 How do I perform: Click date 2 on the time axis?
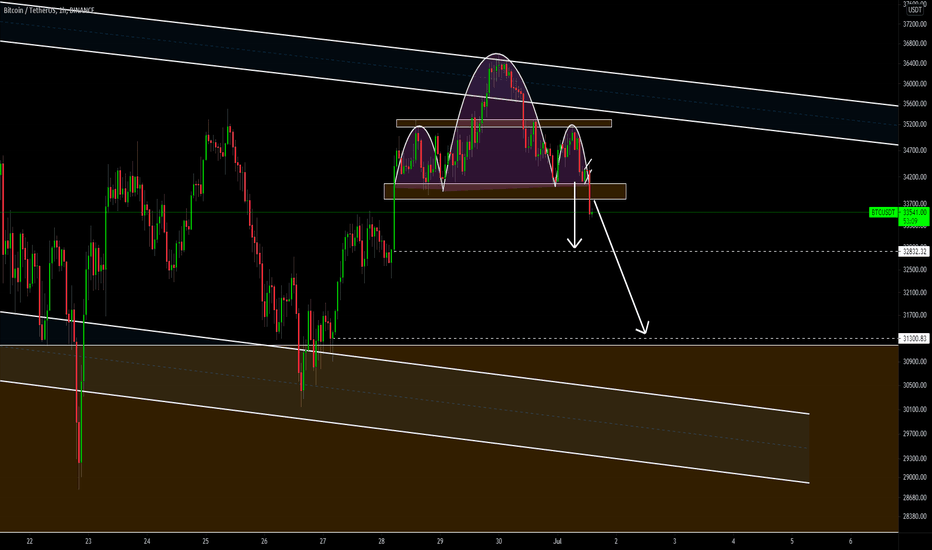[616, 541]
